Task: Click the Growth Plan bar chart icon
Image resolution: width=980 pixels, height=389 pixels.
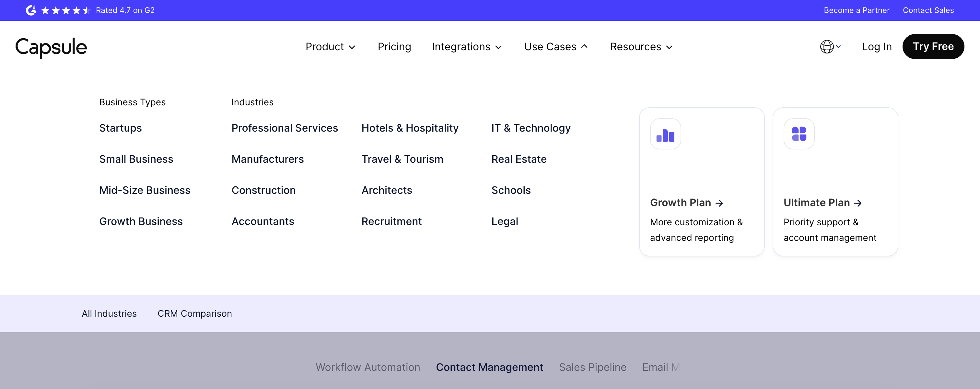Action: click(665, 134)
